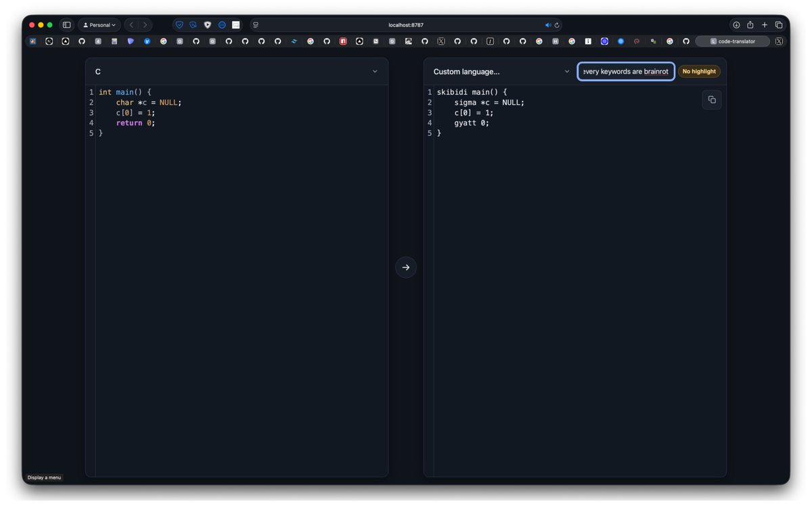
Task: Switch to the red swirl icon tab
Action: point(637,41)
